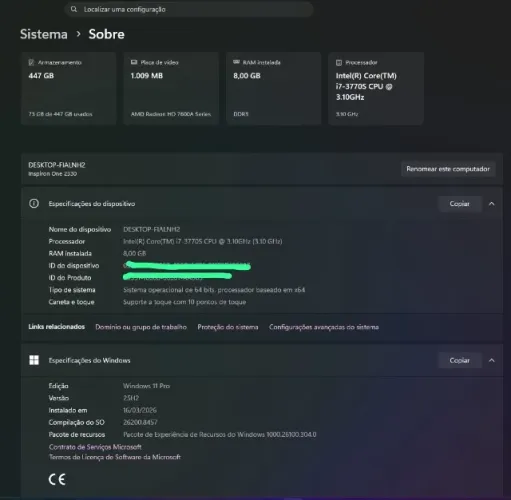Click the 'Sobre' page title
The image size is (511, 500).
107,34
